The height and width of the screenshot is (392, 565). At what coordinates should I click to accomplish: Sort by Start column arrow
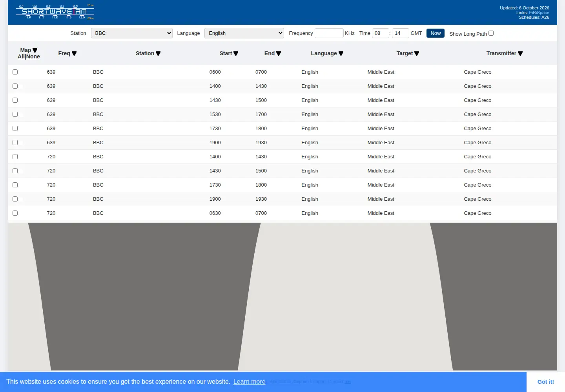click(x=236, y=54)
